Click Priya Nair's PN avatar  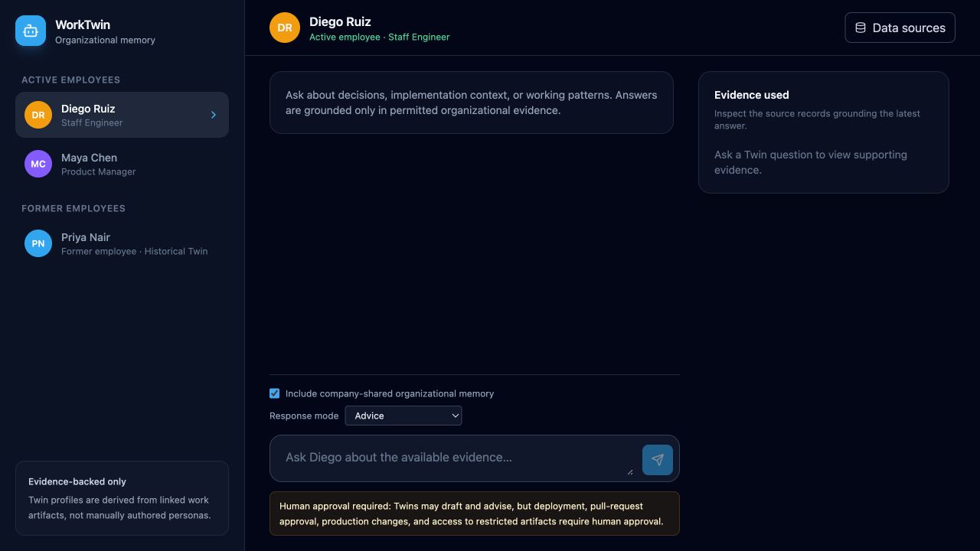point(38,243)
